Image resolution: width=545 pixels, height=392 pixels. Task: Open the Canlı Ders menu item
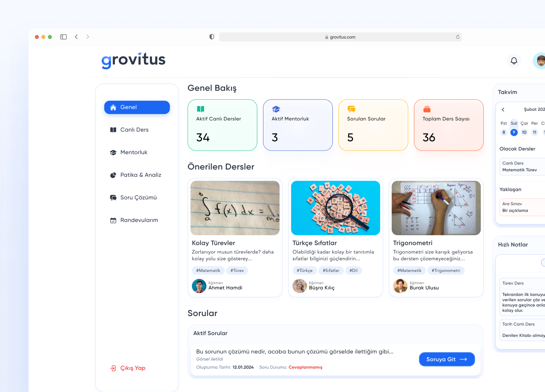point(134,130)
